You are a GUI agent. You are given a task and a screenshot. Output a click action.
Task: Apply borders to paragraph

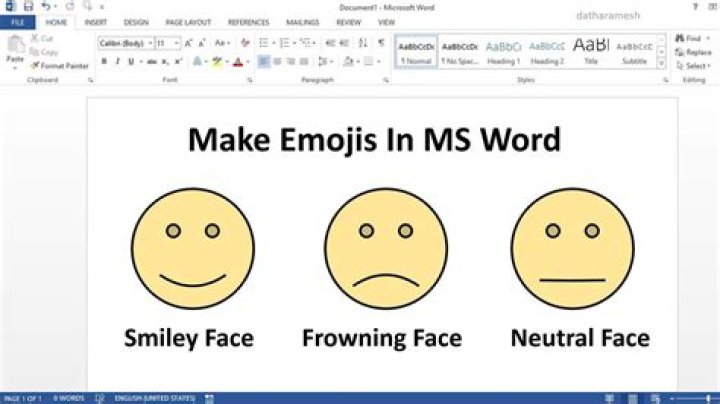[369, 62]
